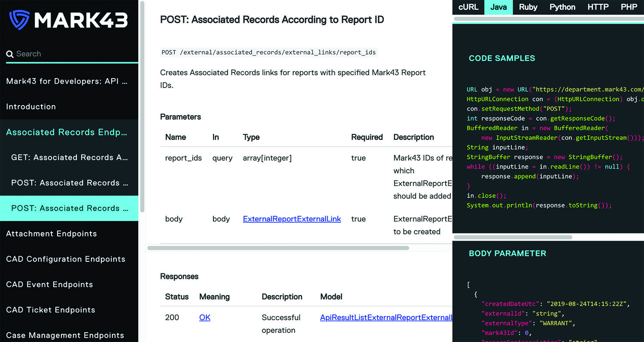Open the ExternalReportExternalLink type link
The image size is (644, 342).
click(292, 219)
